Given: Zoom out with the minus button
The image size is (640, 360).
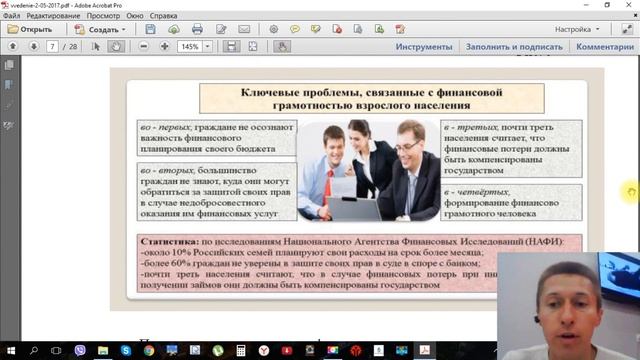Looking at the screenshot, I should tap(143, 47).
